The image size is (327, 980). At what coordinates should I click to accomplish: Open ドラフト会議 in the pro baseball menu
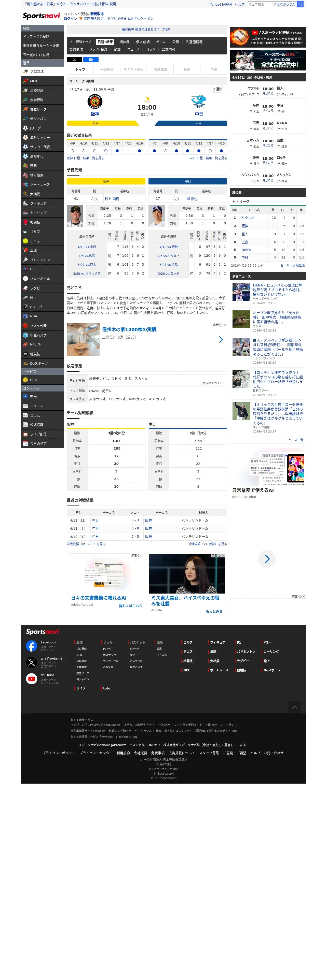(x=98, y=49)
